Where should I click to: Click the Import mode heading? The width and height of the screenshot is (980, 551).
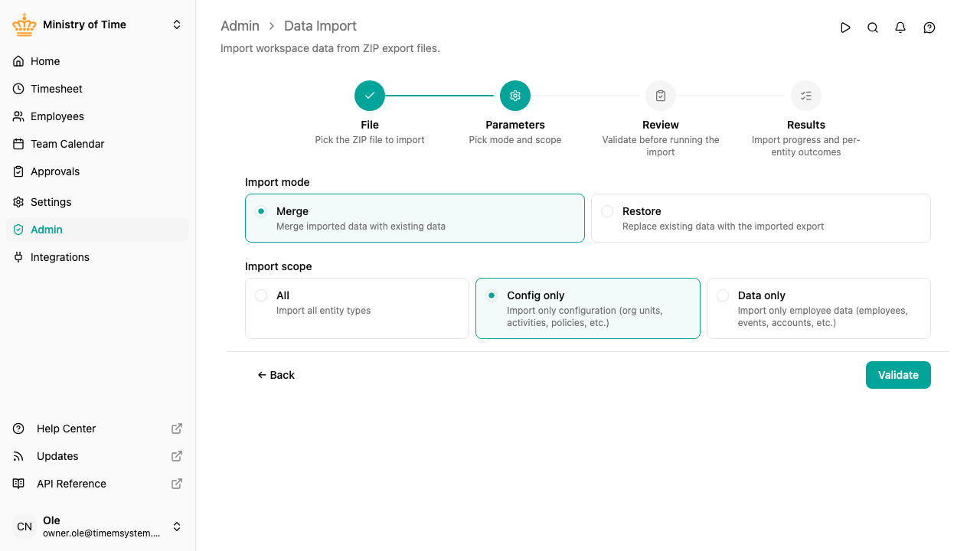point(277,182)
